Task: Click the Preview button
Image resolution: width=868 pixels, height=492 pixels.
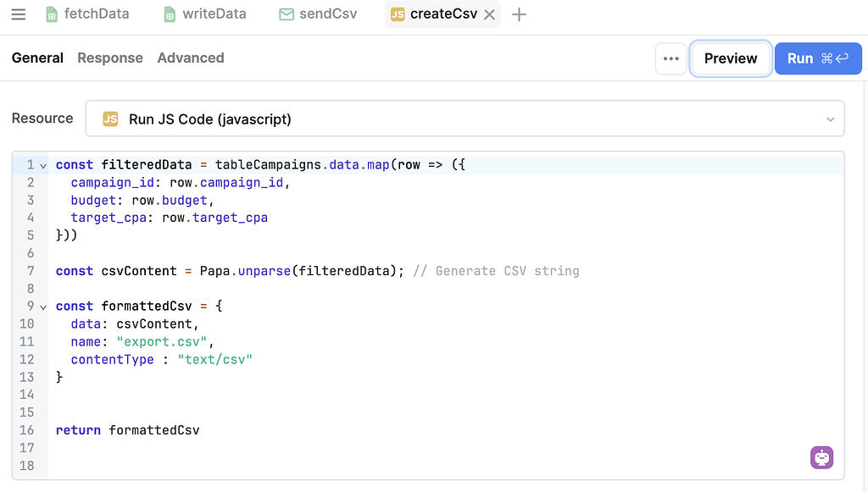Action: [x=731, y=58]
